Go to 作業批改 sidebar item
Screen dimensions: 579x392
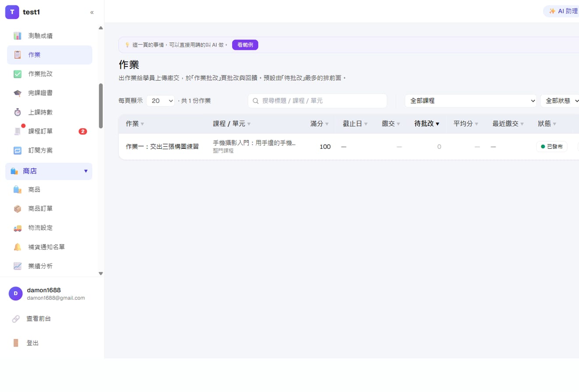tap(49, 74)
